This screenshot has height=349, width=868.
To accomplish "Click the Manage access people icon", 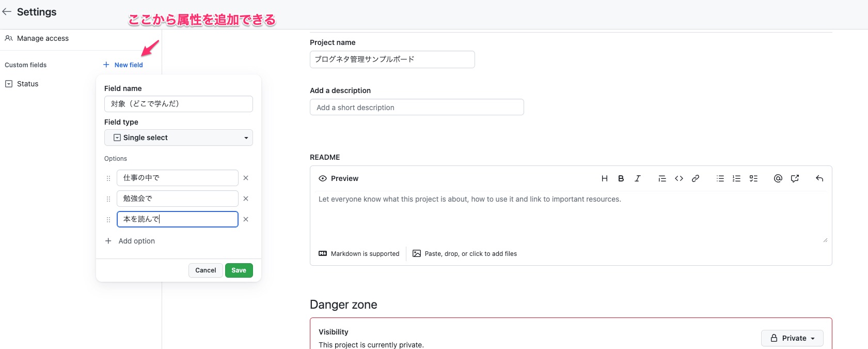I will click(9, 38).
